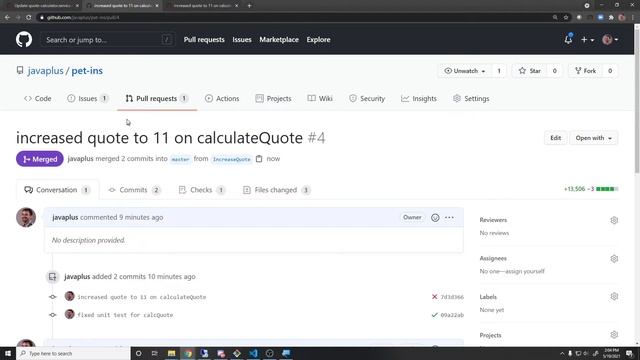The height and width of the screenshot is (360, 640).
Task: Open the GitHub home logo
Action: click(24, 40)
